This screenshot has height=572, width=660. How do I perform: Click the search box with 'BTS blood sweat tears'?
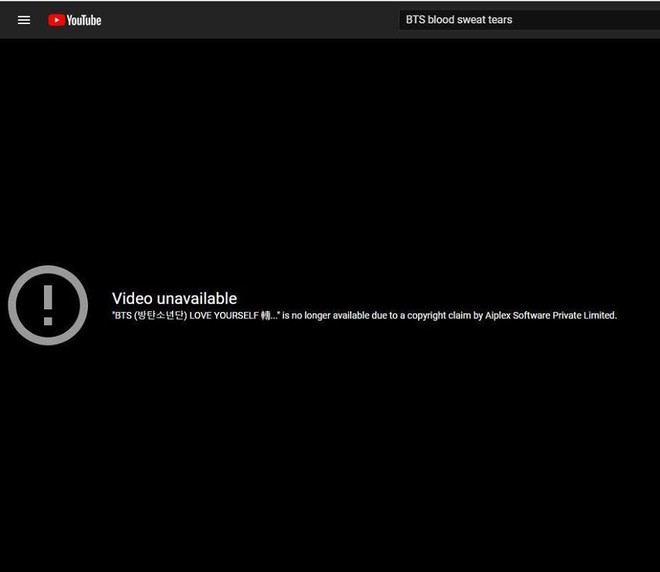point(530,20)
